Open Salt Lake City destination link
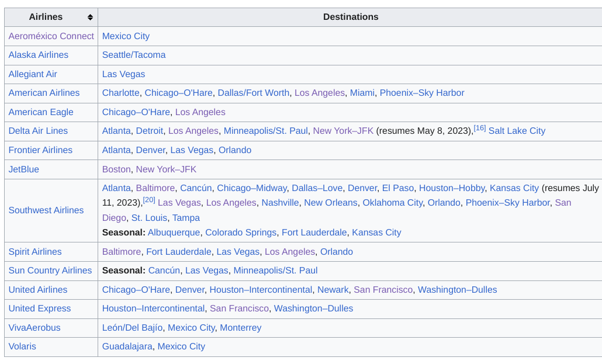 point(517,131)
